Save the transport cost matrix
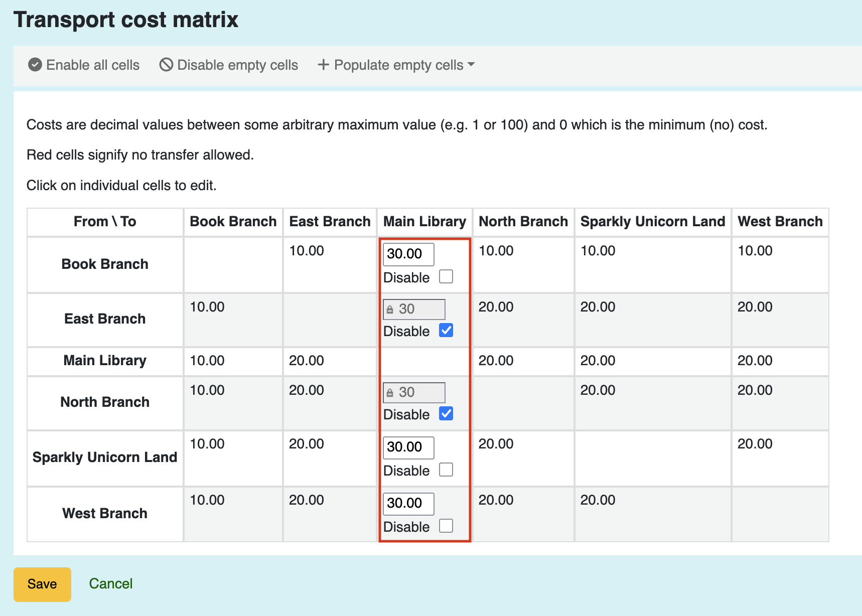This screenshot has width=862, height=616. pos(42,584)
